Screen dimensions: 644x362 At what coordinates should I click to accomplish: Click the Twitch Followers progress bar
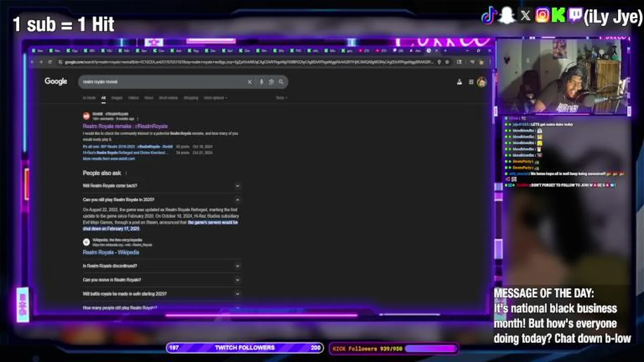[245, 347]
